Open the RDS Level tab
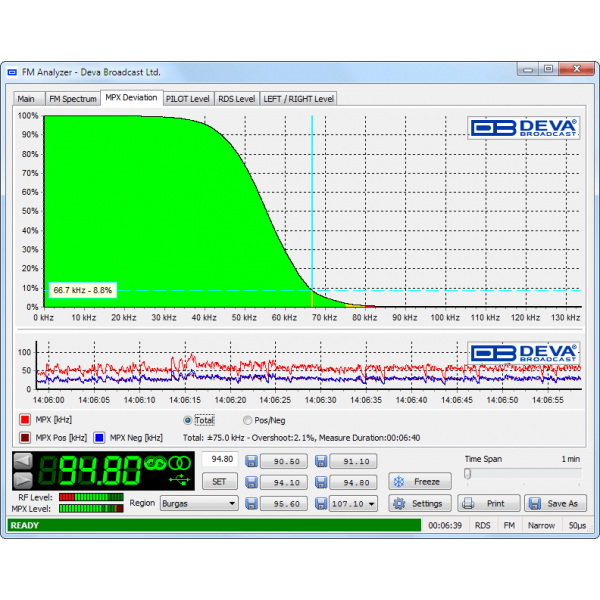The width and height of the screenshot is (600, 600). (236, 99)
